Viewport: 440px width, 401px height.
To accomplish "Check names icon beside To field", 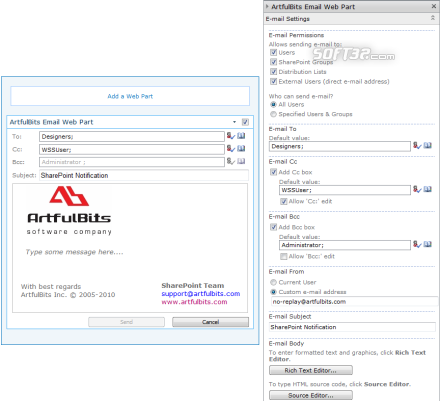I will click(231, 136).
